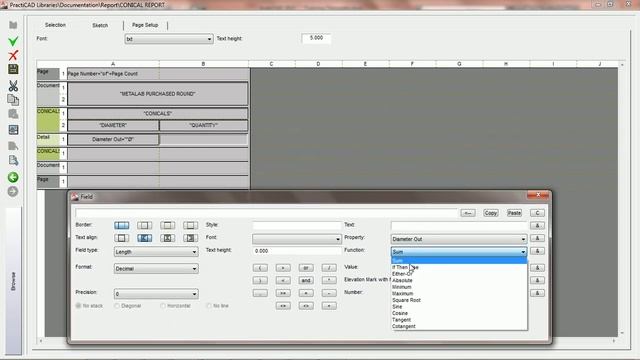Switch to the Sketch tab

click(x=100, y=25)
